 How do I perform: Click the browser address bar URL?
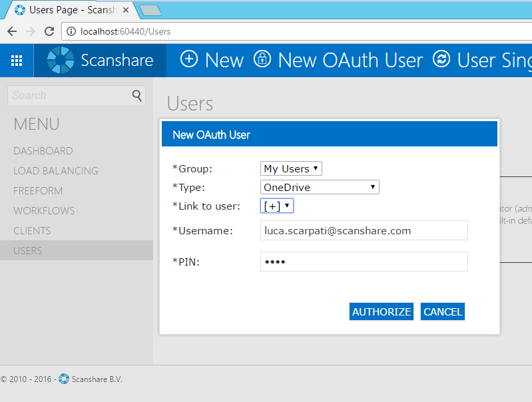click(126, 31)
